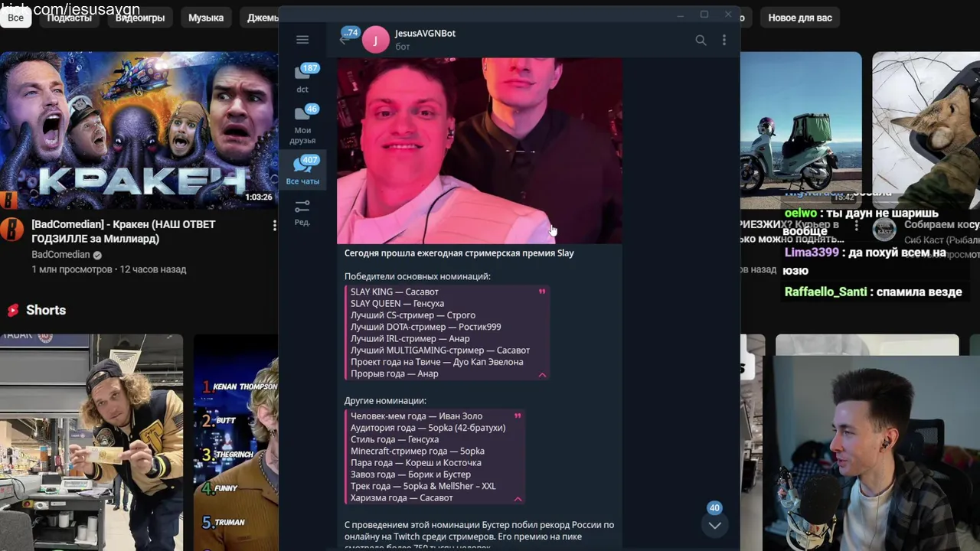Click the line SLAY KING — Сасавот
Image resolution: width=980 pixels, height=551 pixels.
(394, 292)
